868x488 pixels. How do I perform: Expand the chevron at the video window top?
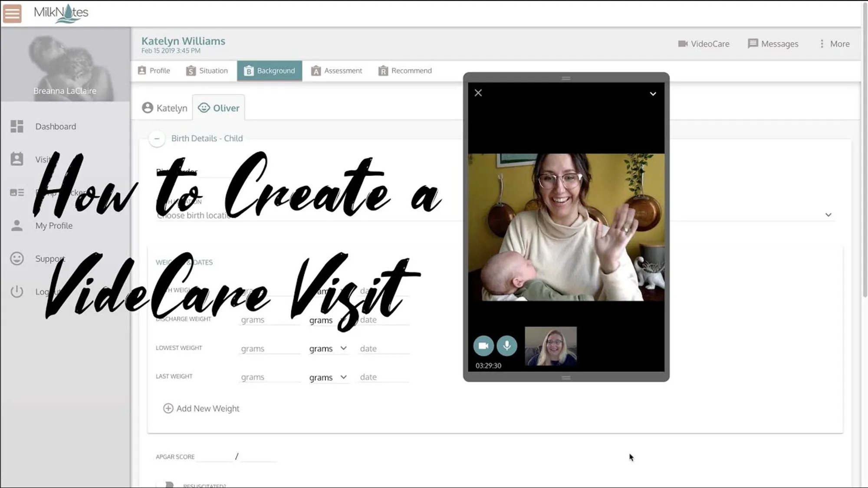click(x=653, y=94)
